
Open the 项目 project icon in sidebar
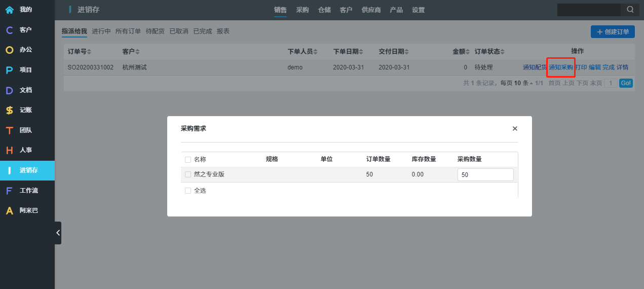point(9,70)
